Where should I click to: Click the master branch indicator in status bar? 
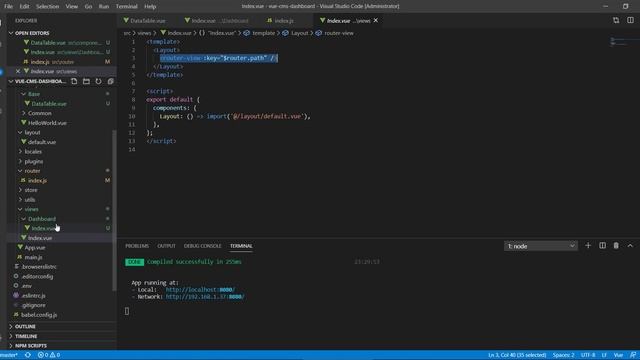9,355
